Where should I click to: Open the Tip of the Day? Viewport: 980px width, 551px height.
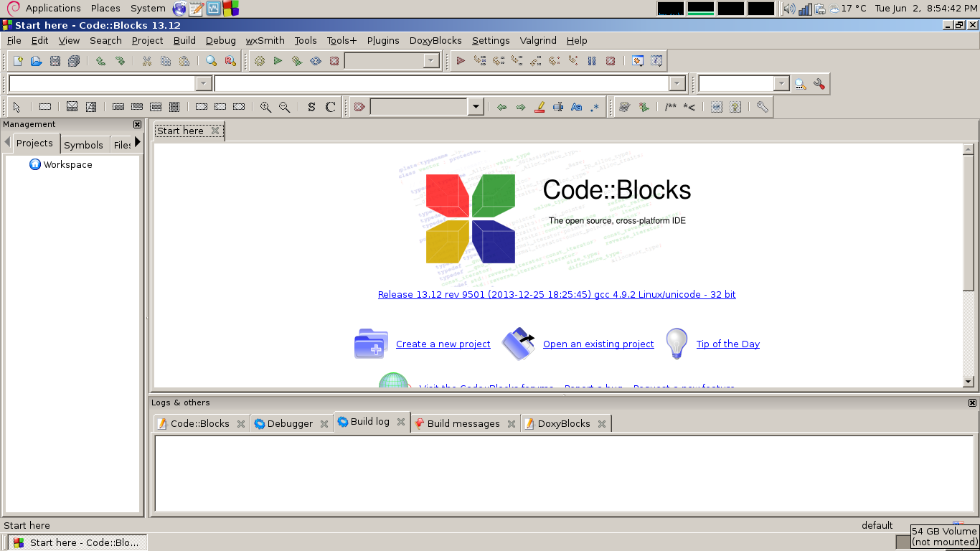pos(727,344)
